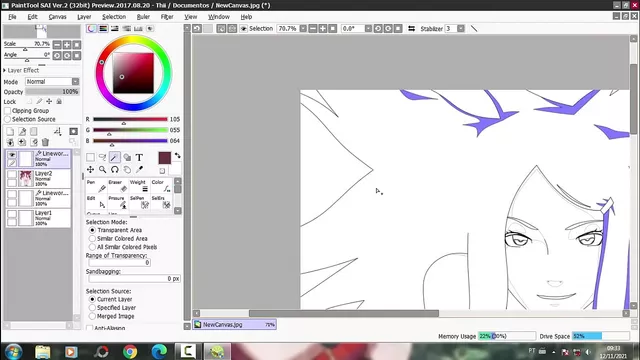Select the Move tool icon
Screen dimensions: 640x360
click(90, 169)
